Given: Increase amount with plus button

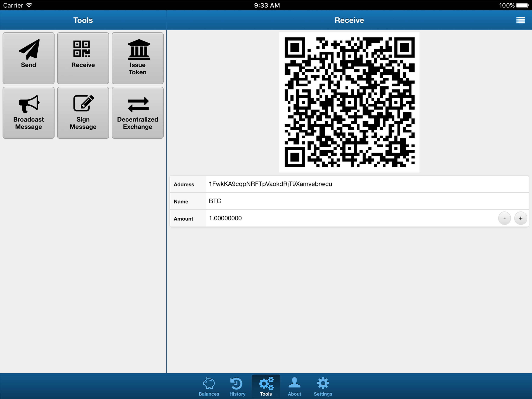Looking at the screenshot, I should [x=521, y=218].
